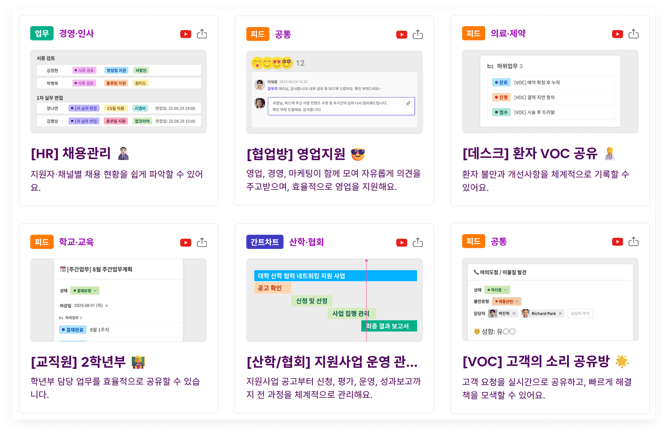Screen dimensions: 668x434
Task: Open YouTube video for HR 채용관리 card
Action: pyautogui.click(x=185, y=34)
